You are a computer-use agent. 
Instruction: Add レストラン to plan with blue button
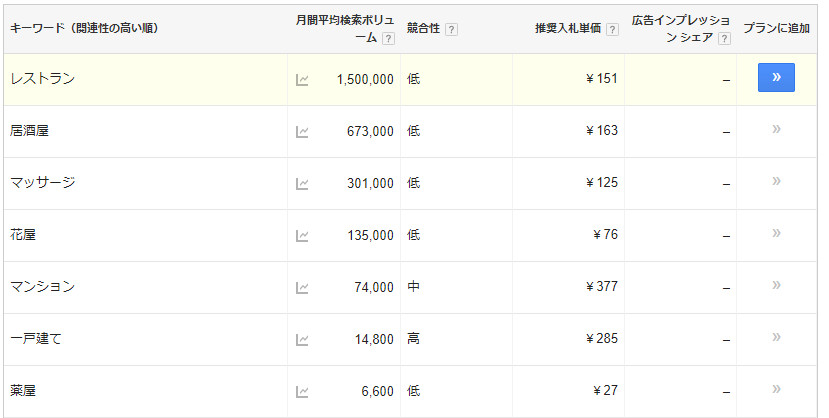pos(776,78)
